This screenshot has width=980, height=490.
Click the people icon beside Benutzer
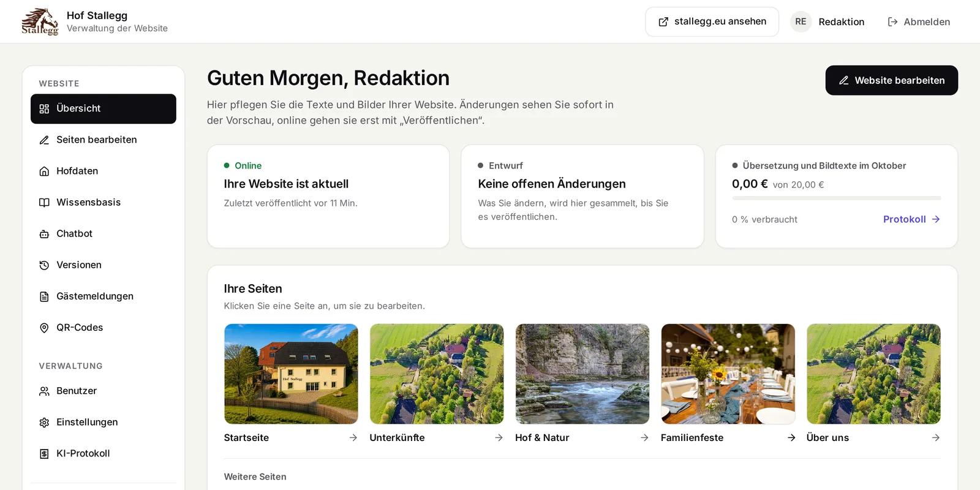44,391
